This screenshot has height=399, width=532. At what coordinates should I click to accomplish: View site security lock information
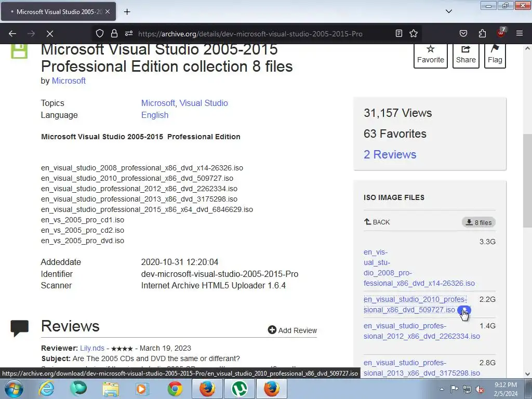point(114,33)
